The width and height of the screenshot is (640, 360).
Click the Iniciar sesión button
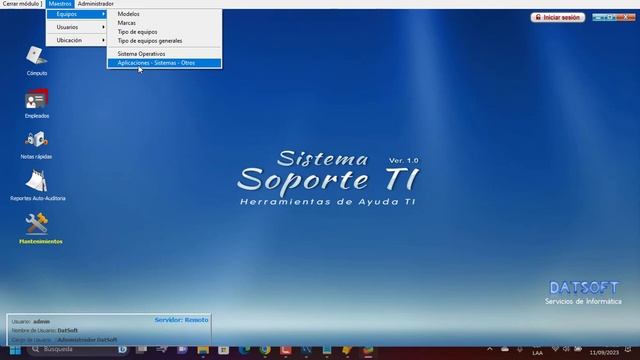[x=558, y=18]
